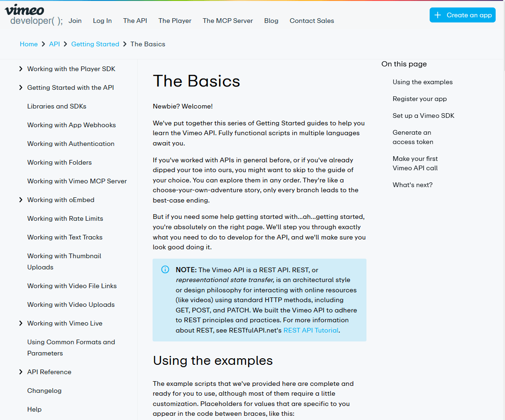
Task: Open the REST API Tutorial link
Action: 311,330
